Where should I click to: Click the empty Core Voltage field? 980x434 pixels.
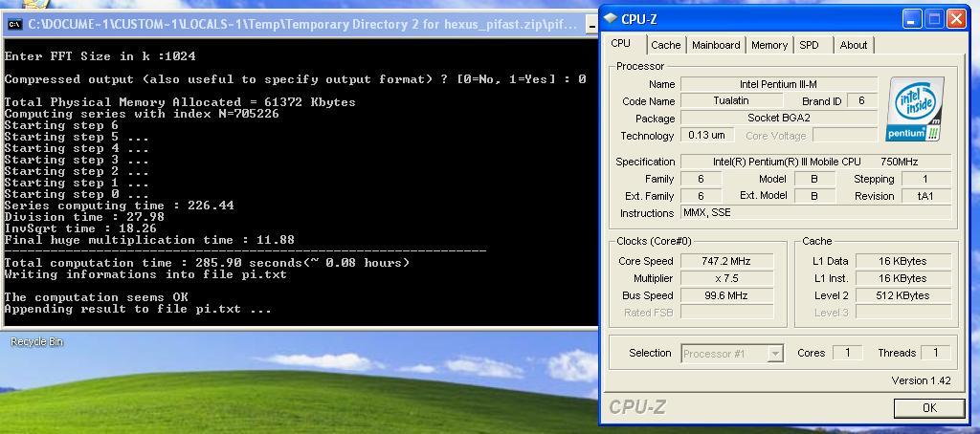pos(845,135)
